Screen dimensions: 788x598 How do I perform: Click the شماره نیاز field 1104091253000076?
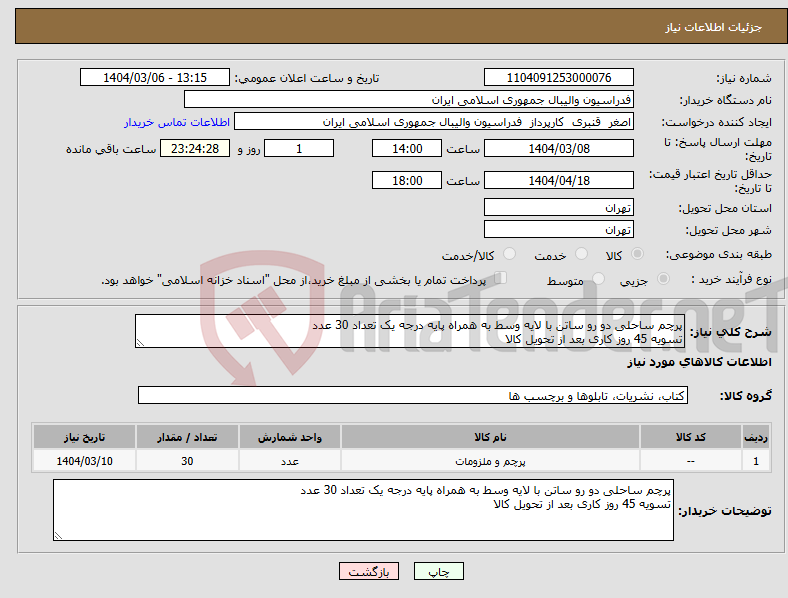558,77
